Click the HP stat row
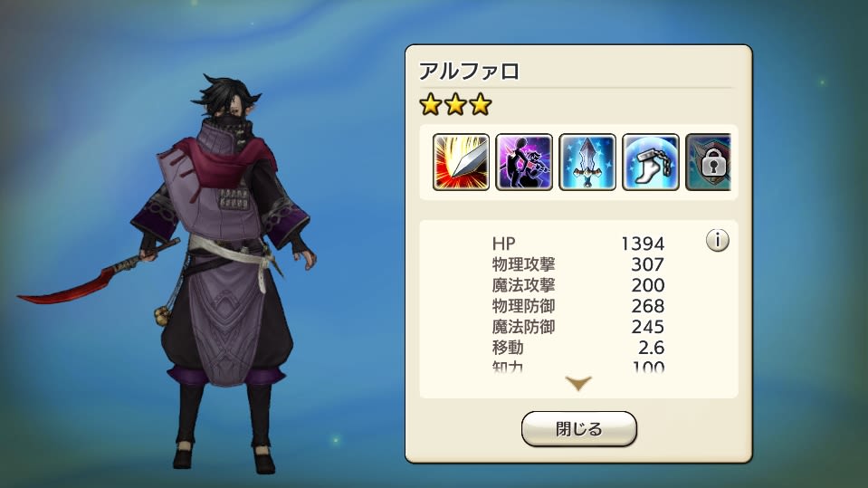Image resolution: width=868 pixels, height=488 pixels. click(x=578, y=244)
